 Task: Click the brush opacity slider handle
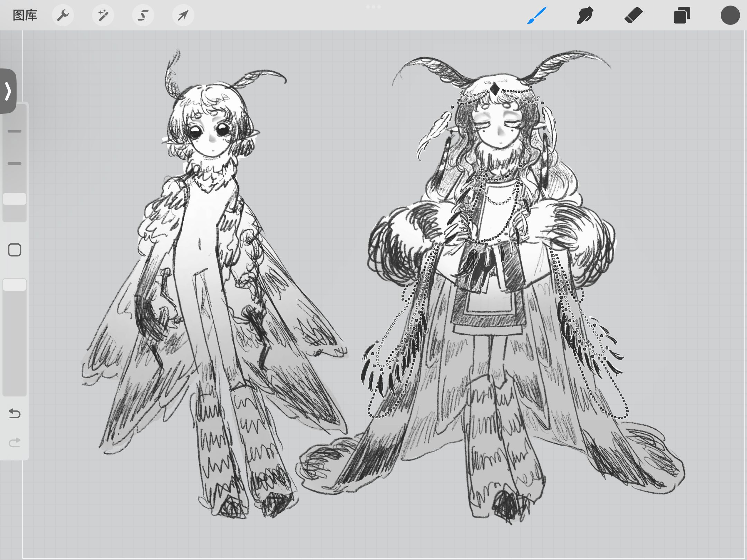pyautogui.click(x=15, y=285)
